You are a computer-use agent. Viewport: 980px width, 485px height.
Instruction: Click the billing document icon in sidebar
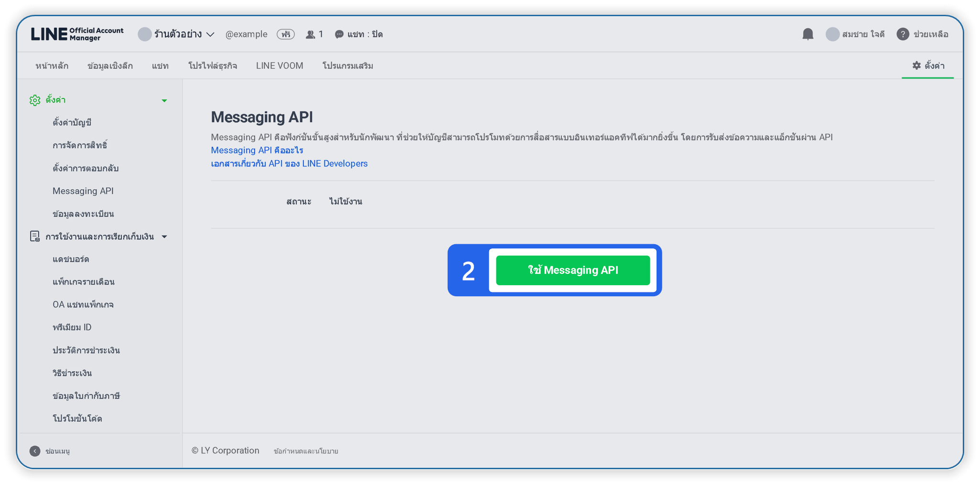tap(35, 237)
